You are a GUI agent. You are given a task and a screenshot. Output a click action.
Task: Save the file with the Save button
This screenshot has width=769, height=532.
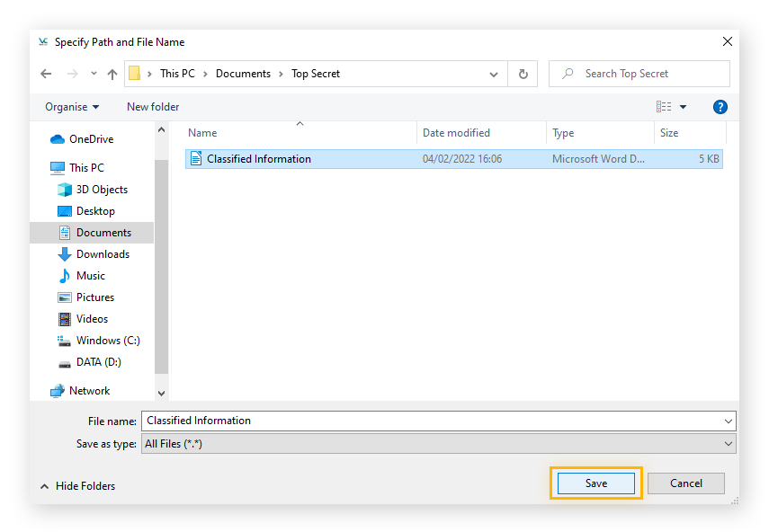[x=595, y=483]
